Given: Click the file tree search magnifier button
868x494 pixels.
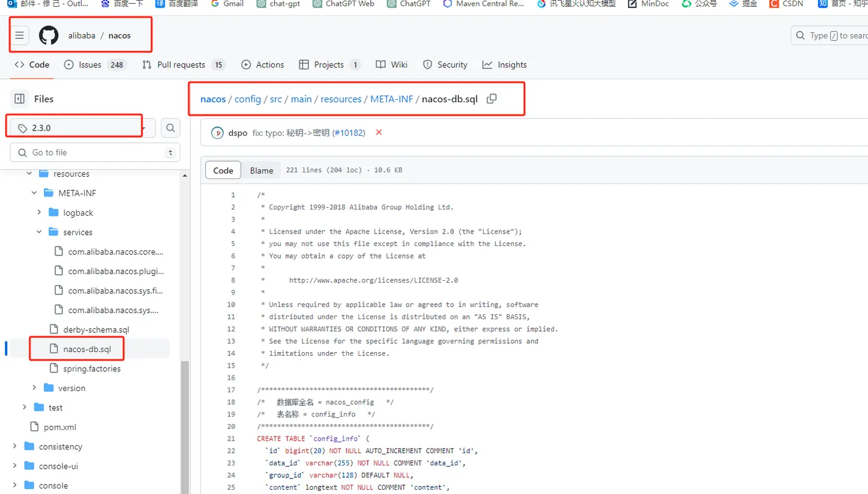Looking at the screenshot, I should pyautogui.click(x=170, y=128).
